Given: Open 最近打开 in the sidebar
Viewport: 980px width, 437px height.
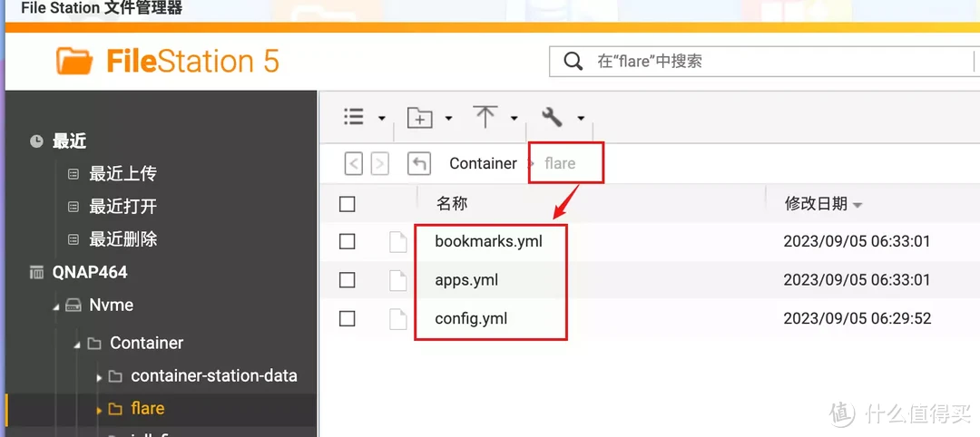Looking at the screenshot, I should pyautogui.click(x=122, y=206).
